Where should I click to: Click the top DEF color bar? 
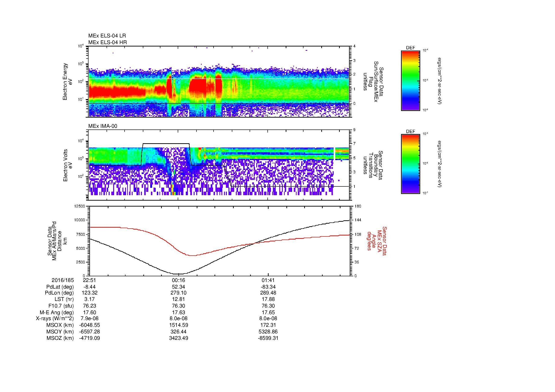click(410, 80)
